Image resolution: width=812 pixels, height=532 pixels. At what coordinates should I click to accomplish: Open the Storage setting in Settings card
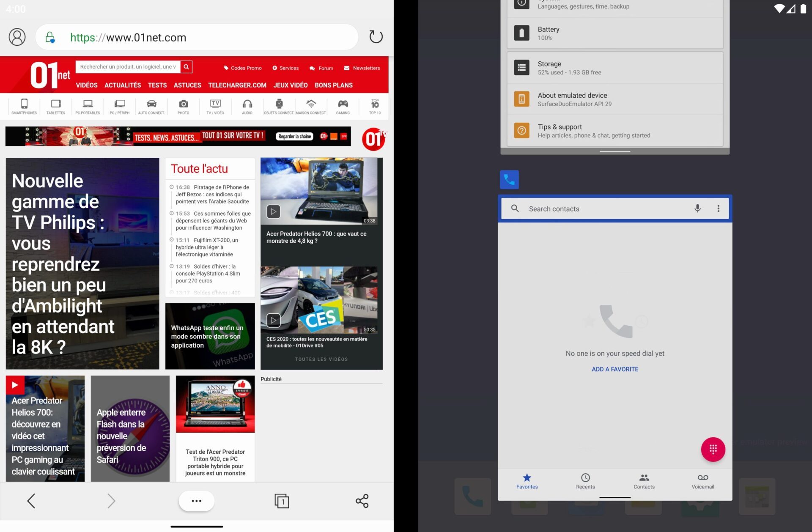615,68
